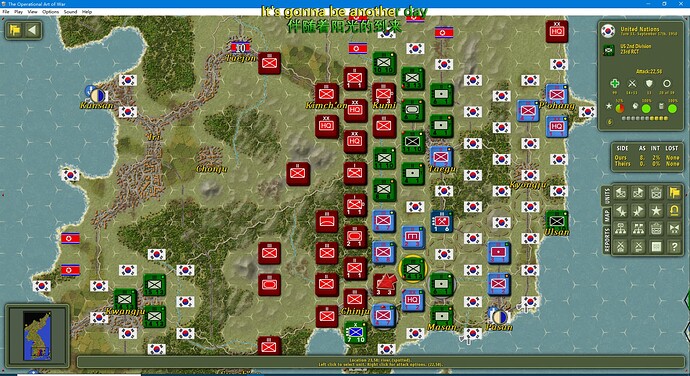Switch to the MAP tab
The image size is (690, 376).
click(607, 216)
